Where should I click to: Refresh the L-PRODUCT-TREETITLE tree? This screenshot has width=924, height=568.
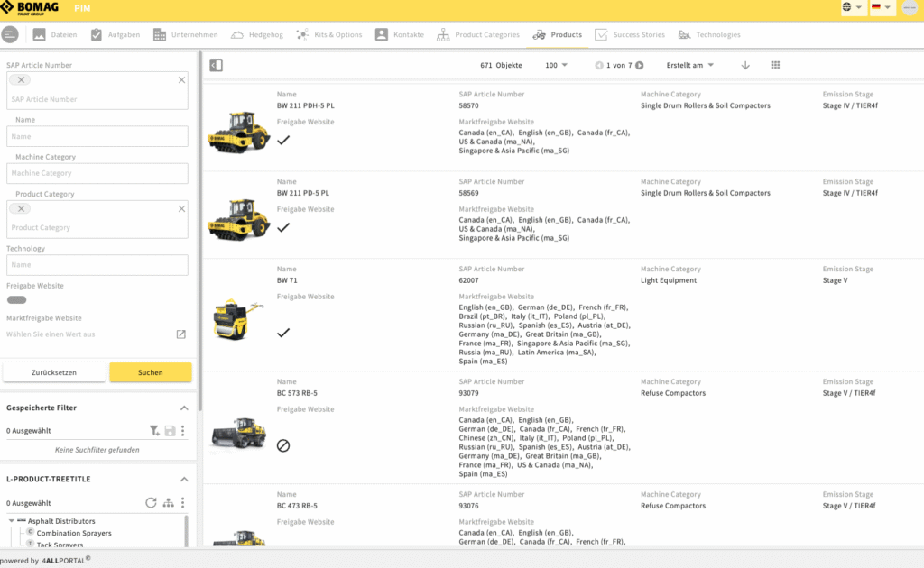pos(151,503)
